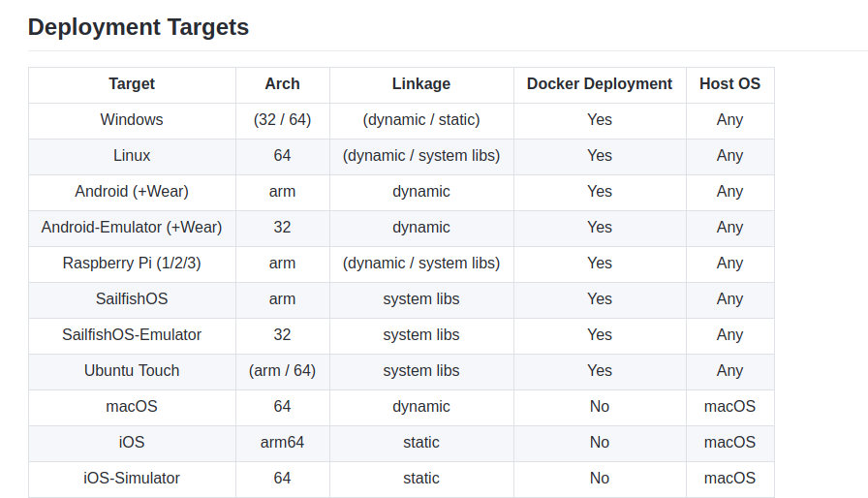Screen dimensions: 868x498
Task: Click Raspberry Pi row's arm arch cell
Action: click(x=282, y=264)
